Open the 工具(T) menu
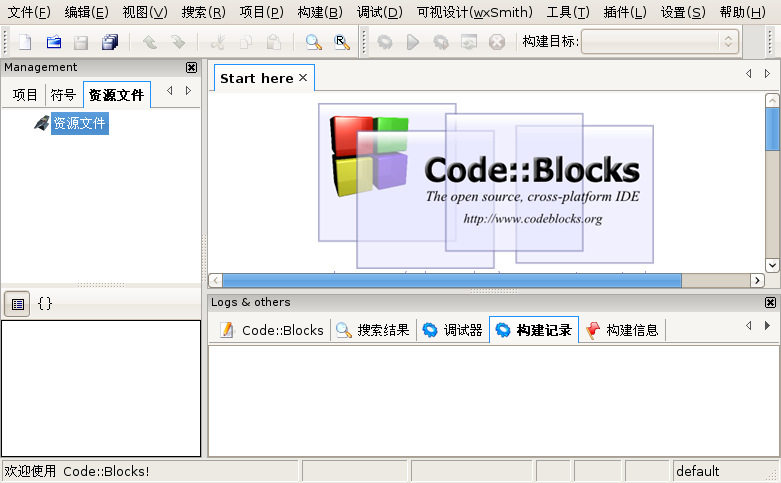 coord(568,12)
